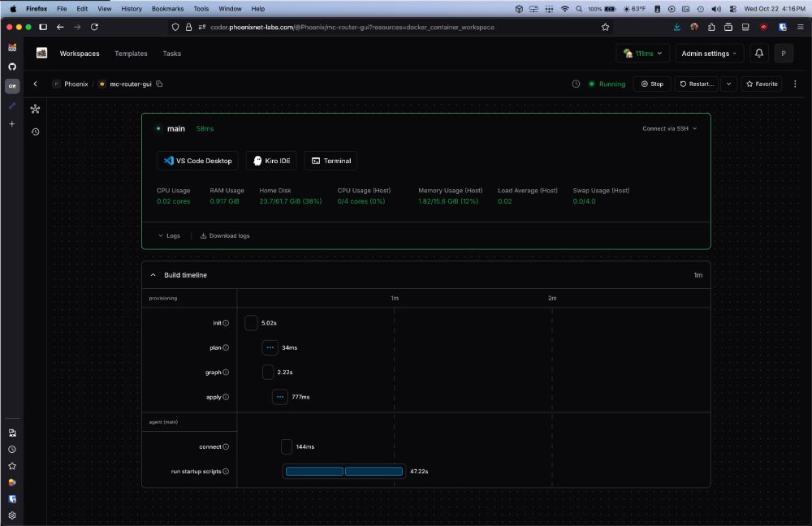Click the Coder logo icon

[41, 54]
